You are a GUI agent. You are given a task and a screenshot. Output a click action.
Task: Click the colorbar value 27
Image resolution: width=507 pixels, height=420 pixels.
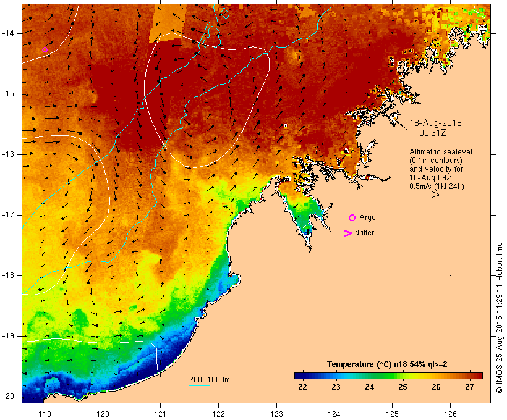(x=469, y=387)
